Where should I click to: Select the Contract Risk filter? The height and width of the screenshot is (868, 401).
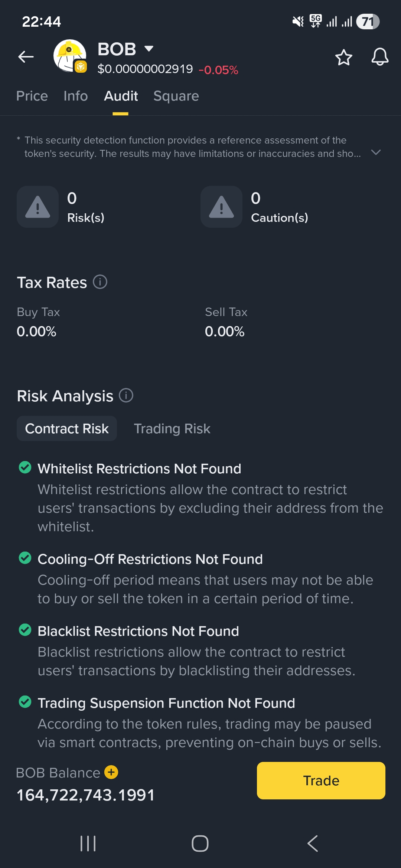pyautogui.click(x=67, y=428)
